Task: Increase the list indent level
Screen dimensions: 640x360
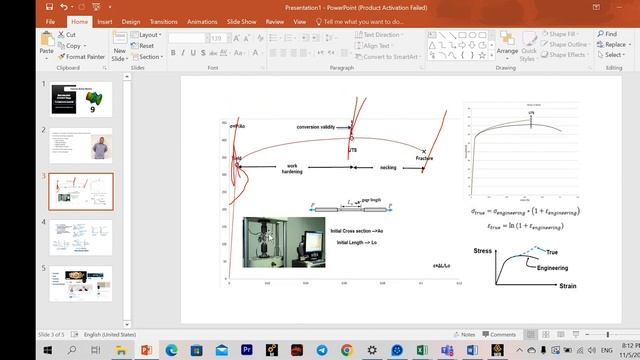Action: [x=316, y=38]
